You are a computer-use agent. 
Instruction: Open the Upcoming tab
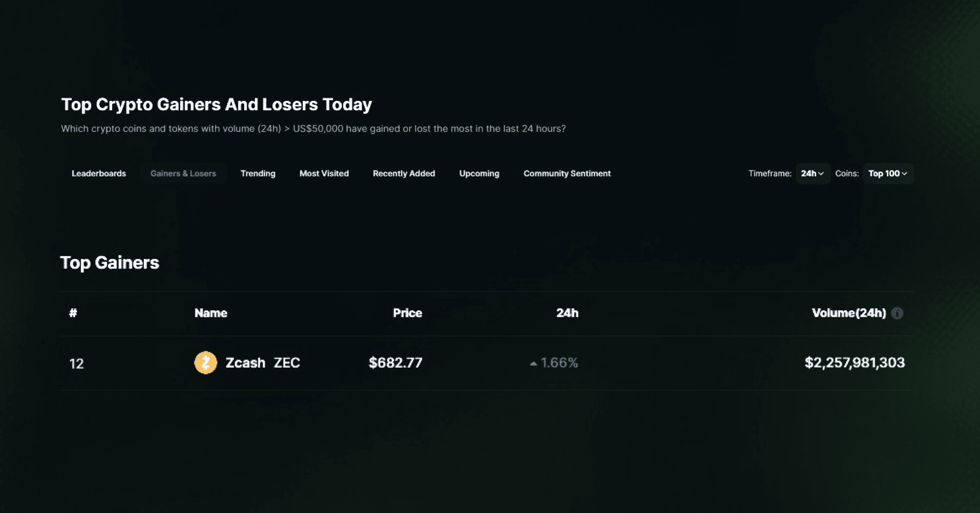(479, 174)
